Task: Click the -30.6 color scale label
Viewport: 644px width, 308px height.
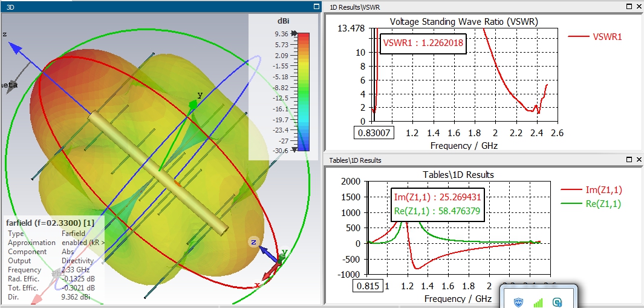Action: tap(280, 151)
